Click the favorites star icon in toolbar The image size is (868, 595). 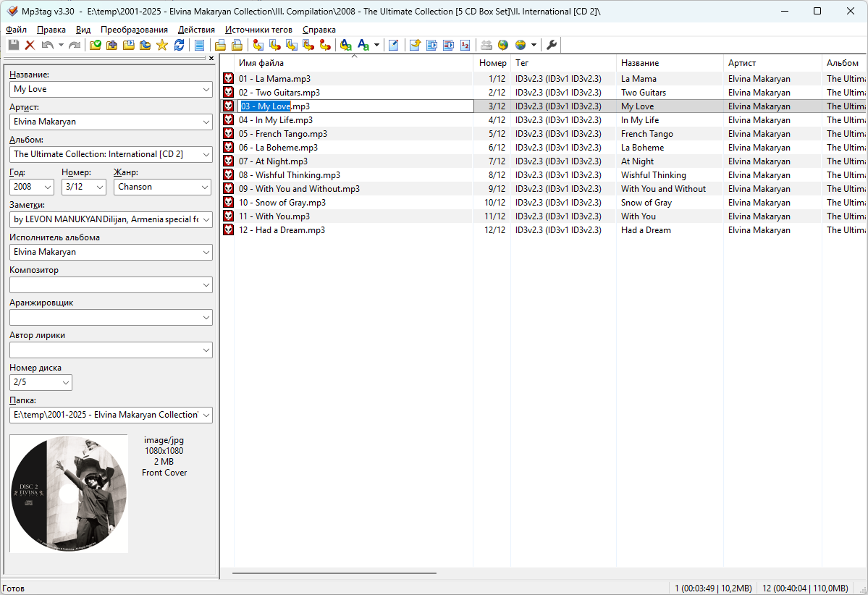[161, 45]
